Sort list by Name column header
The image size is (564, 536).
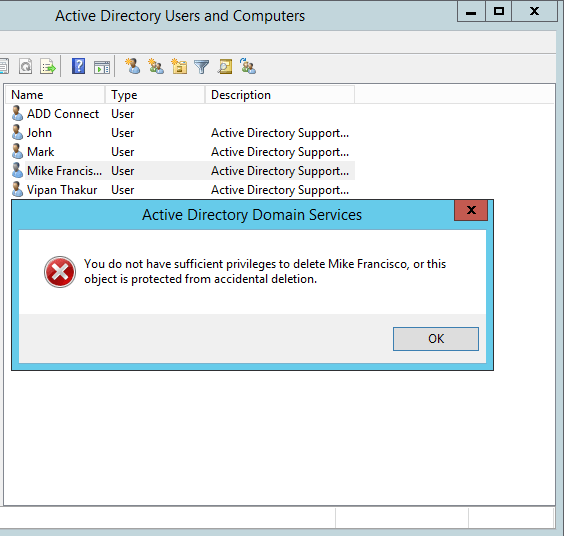coord(55,95)
